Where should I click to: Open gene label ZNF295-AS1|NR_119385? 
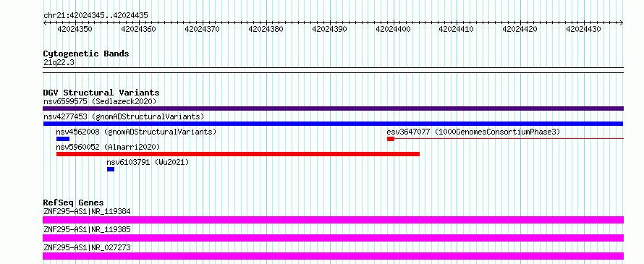pyautogui.click(x=87, y=229)
